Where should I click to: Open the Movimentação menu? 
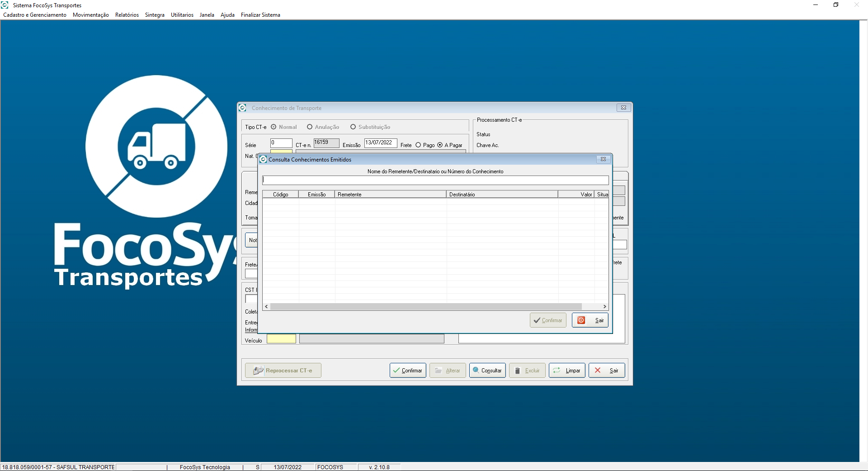(x=91, y=15)
